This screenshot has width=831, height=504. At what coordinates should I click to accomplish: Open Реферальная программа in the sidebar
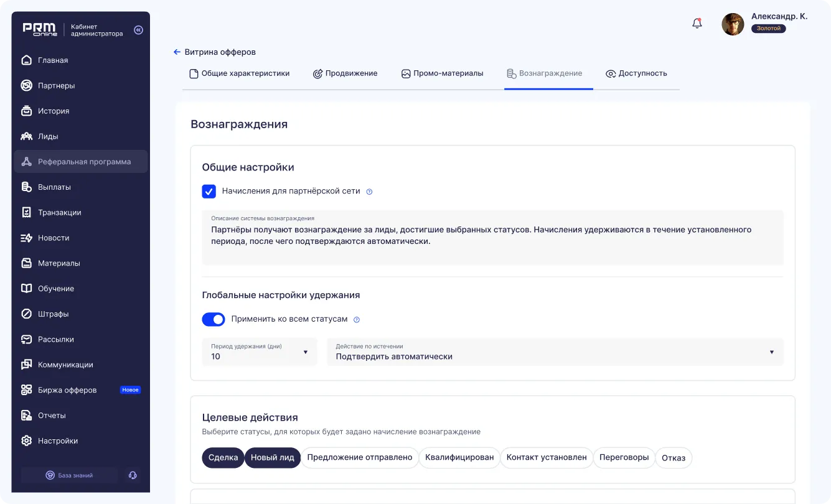point(81,162)
